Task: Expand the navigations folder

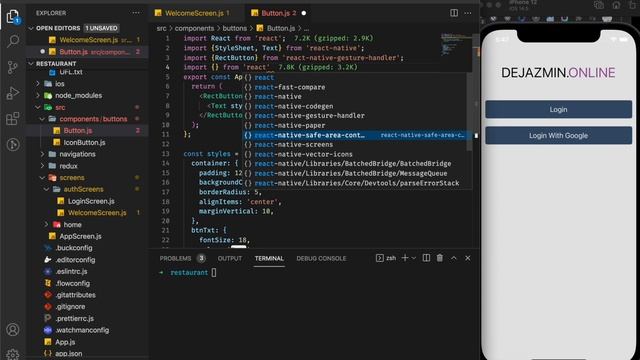Action: pyautogui.click(x=42, y=154)
